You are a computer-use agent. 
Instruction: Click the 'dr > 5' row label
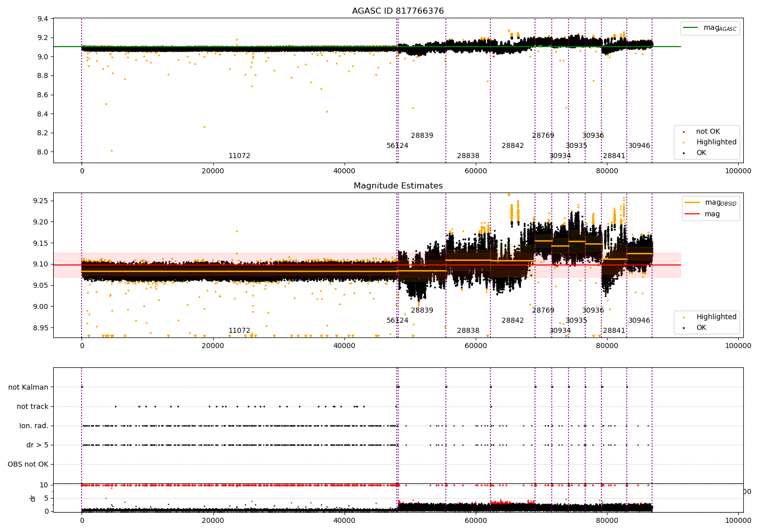click(37, 445)
